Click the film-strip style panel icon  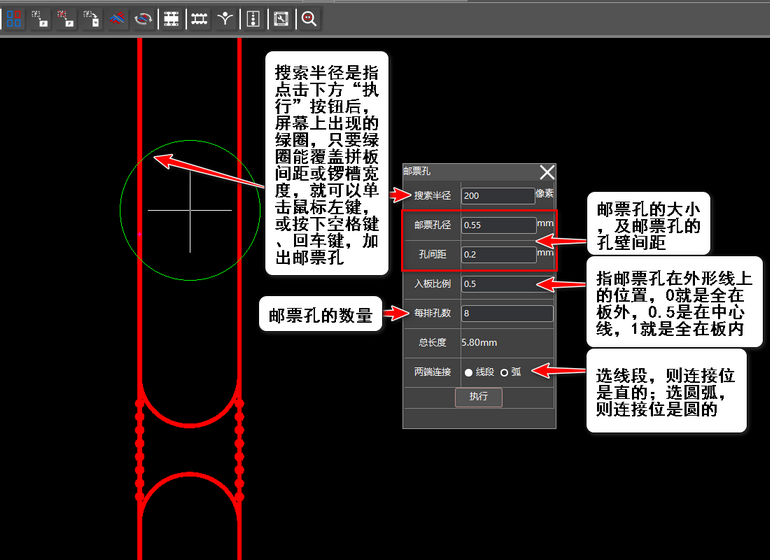tap(172, 18)
